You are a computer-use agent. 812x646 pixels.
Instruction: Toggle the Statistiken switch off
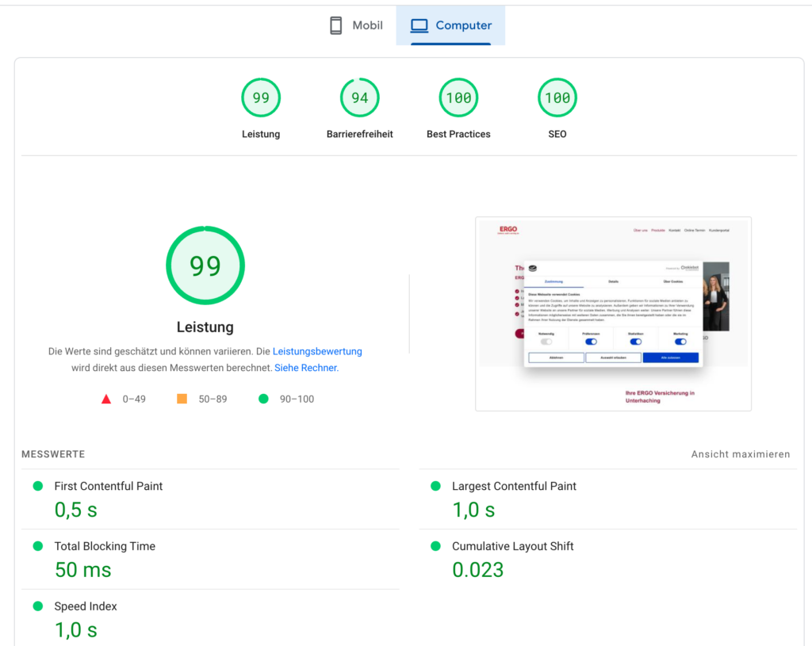coord(635,342)
